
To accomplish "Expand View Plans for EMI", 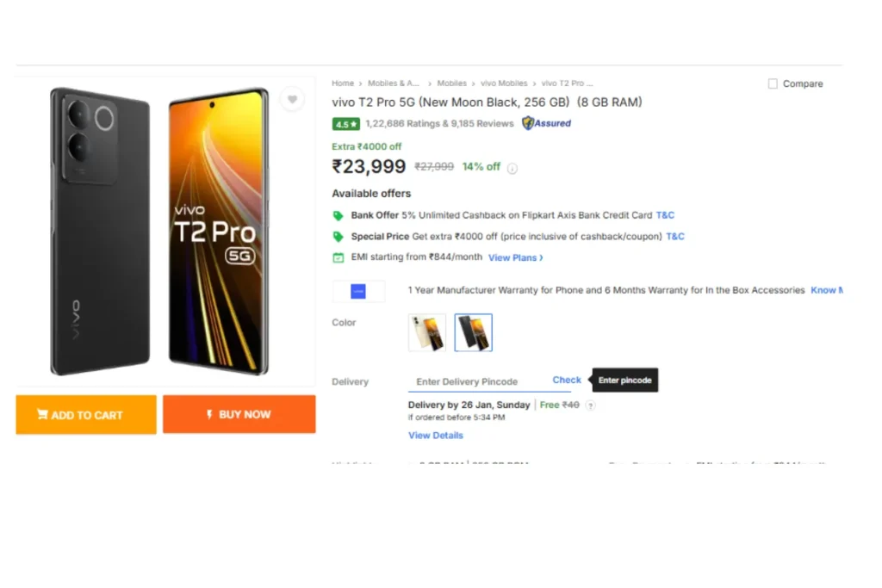I will [515, 257].
